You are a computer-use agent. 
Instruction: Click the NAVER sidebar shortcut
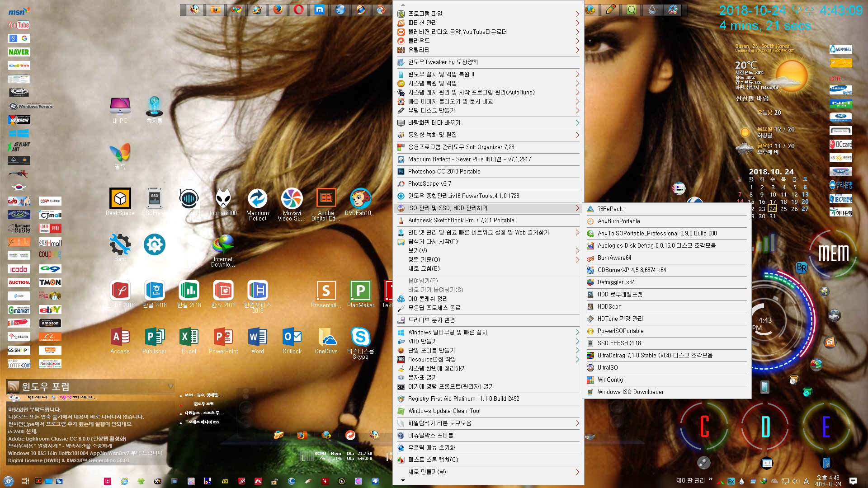[x=19, y=52]
